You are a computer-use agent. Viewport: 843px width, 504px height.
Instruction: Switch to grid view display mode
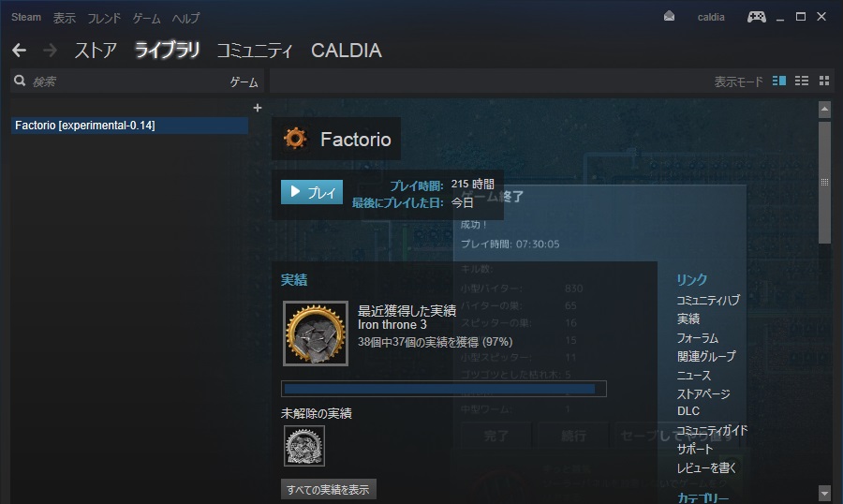tap(824, 81)
